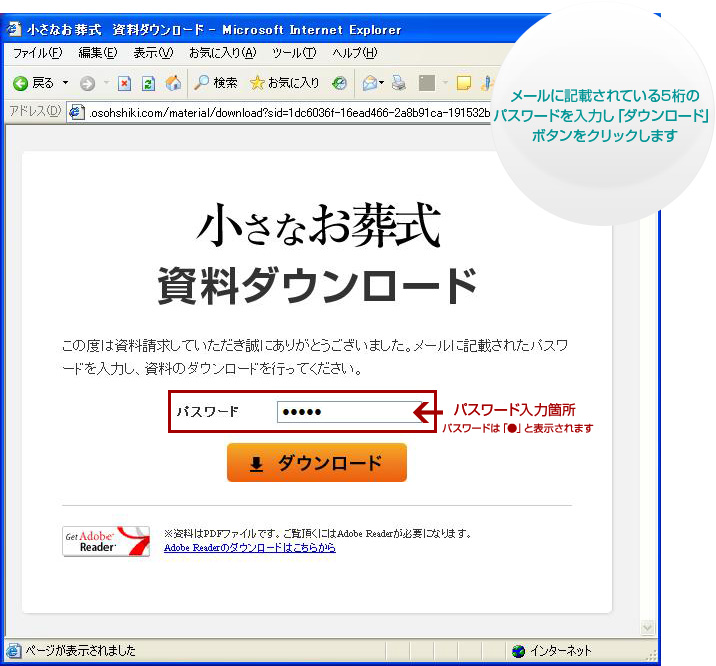Click the grey Forward arrow button
This screenshot has width=716, height=666.
(x=87, y=83)
